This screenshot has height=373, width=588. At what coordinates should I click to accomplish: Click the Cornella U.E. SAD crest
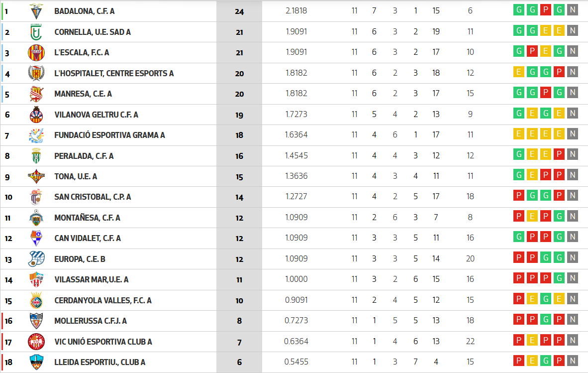coord(36,32)
